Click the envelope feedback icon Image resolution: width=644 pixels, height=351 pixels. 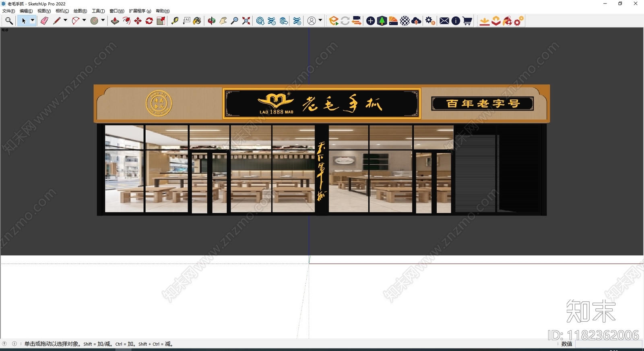(444, 21)
